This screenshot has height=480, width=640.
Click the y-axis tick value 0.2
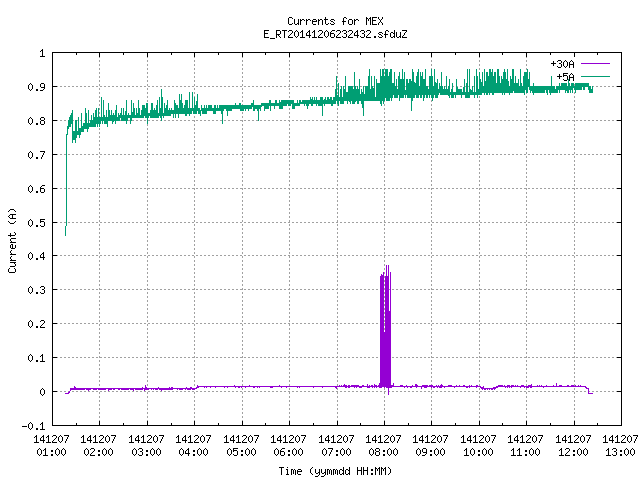[x=36, y=324]
